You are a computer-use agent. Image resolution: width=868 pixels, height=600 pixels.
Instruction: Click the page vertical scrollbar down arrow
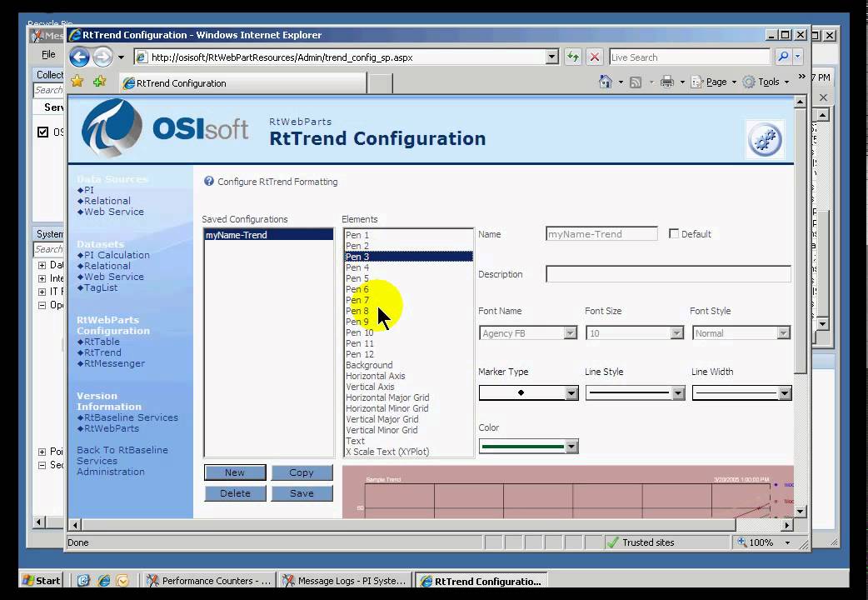[800, 511]
